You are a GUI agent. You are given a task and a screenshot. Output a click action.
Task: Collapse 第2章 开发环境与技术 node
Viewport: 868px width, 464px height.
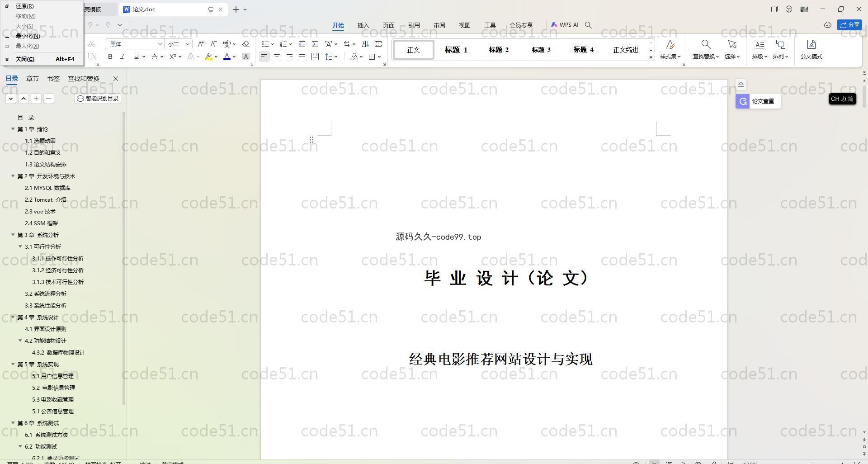pos(13,176)
